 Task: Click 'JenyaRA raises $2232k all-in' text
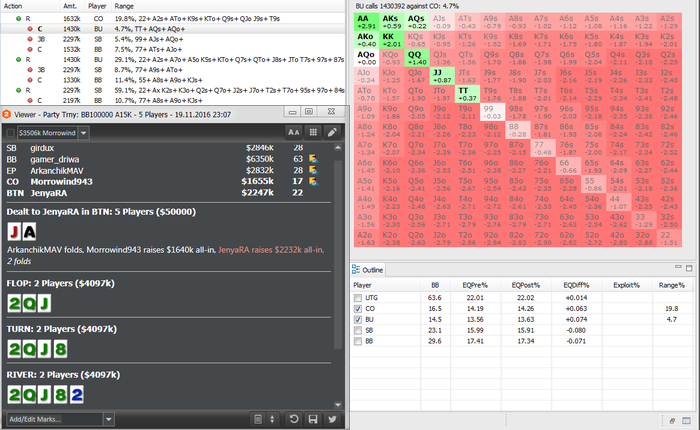pyautogui.click(x=271, y=250)
